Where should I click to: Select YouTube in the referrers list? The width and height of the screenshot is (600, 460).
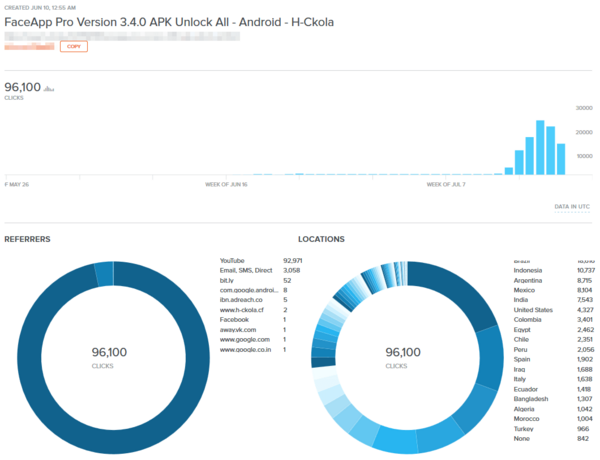(x=233, y=260)
